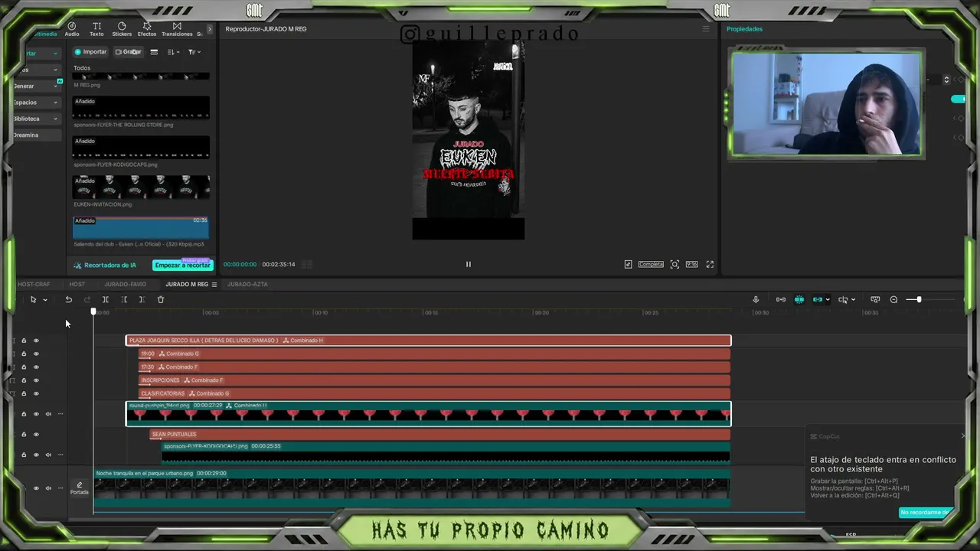Screen dimensions: 980x551
Task: Switch to the HOST-CRAF timeline tab
Action: coord(34,284)
